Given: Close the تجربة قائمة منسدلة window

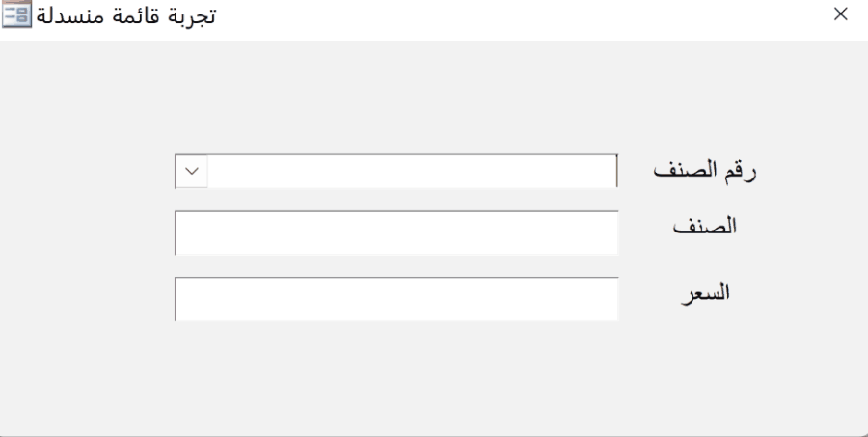Looking at the screenshot, I should point(841,14).
